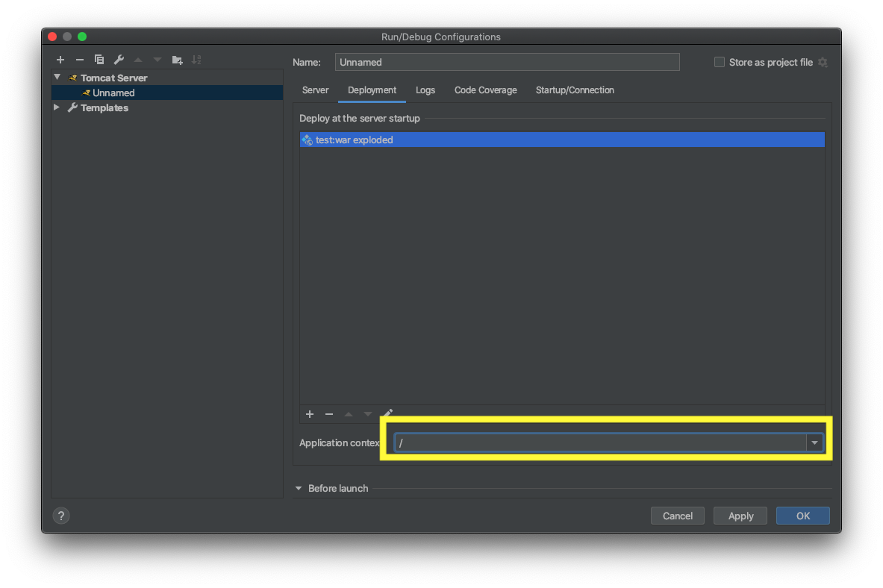The image size is (883, 588).
Task: Add new configuration with plus icon
Action: click(60, 60)
